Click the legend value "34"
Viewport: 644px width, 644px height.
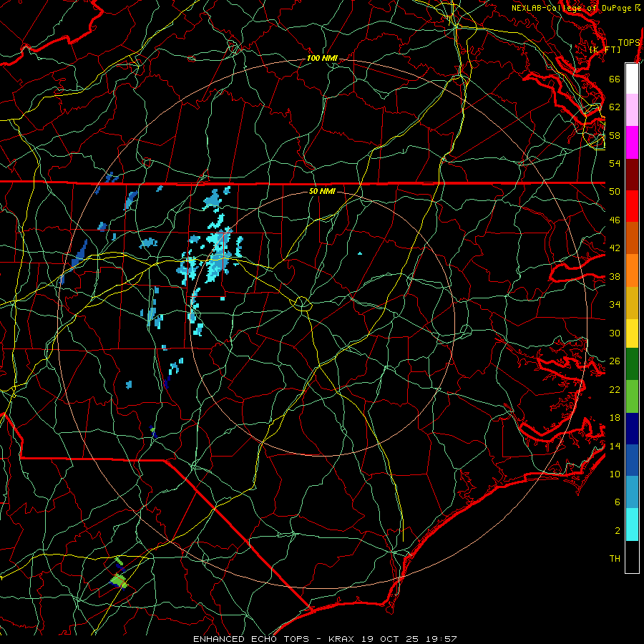(615, 305)
